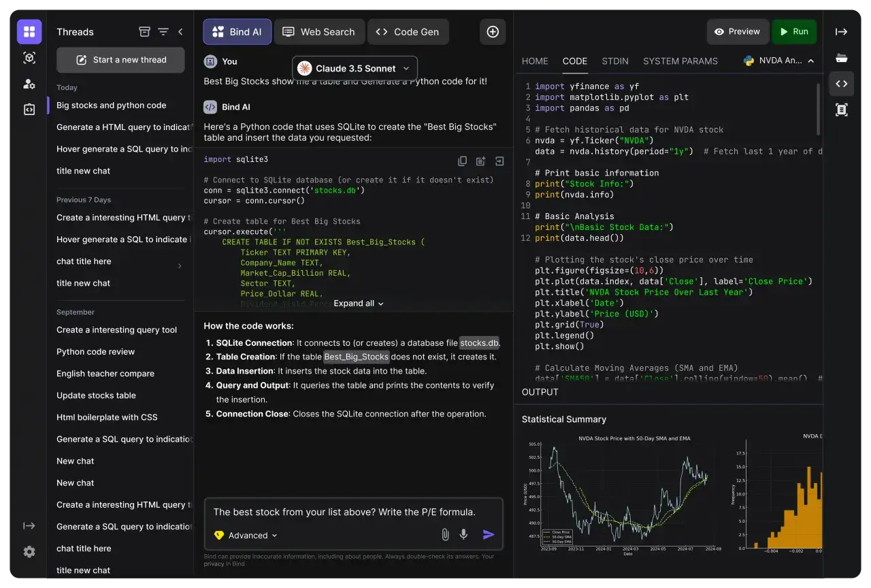The height and width of the screenshot is (588, 871).
Task: Click the 'How the code works:' heading
Action: pyautogui.click(x=248, y=326)
